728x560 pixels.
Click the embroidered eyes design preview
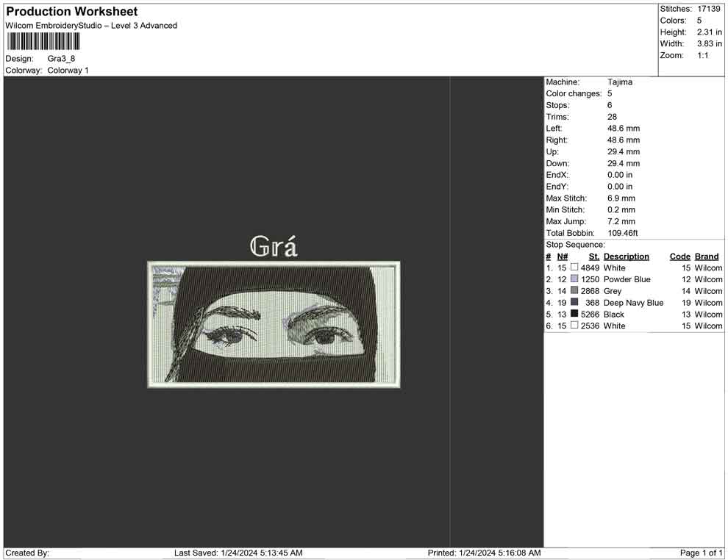(x=274, y=324)
